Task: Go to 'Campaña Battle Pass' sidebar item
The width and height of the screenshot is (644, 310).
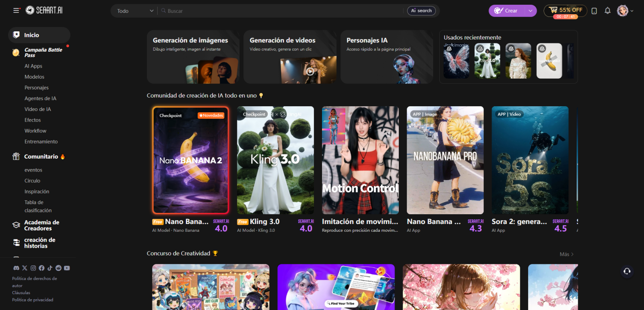Action: pyautogui.click(x=43, y=52)
